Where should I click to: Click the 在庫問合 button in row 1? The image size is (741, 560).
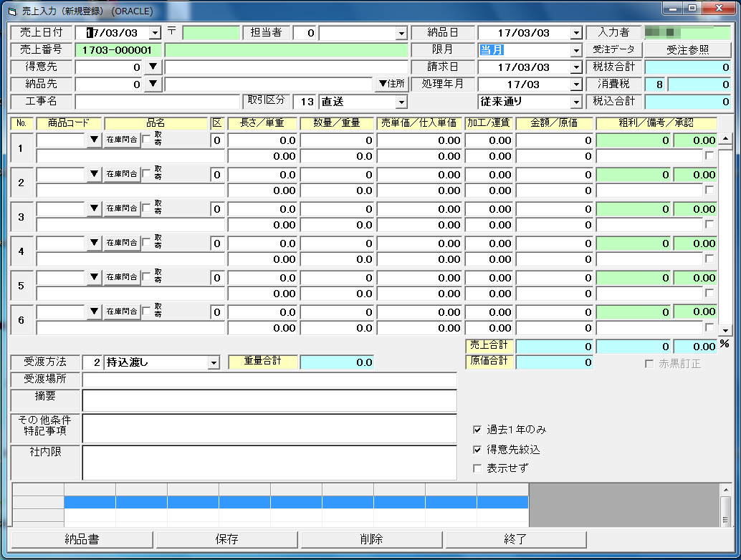[x=122, y=140]
